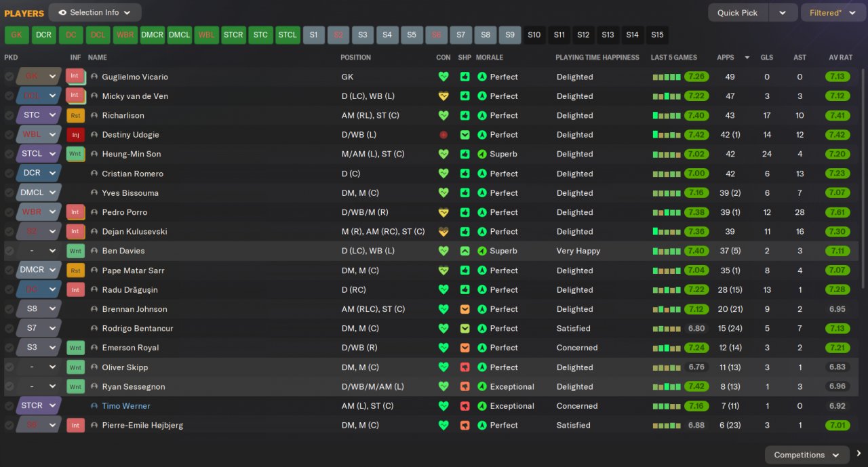Open the STCR position dropdown for Timo Werner
Image resolution: width=868 pixels, height=467 pixels.
click(x=39, y=406)
